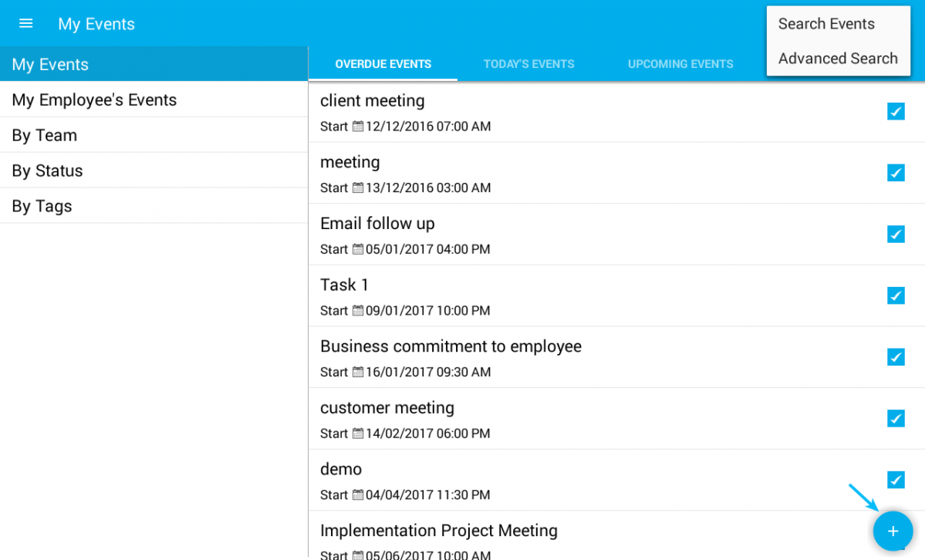Screen dimensions: 925x560
Task: Click calendar icon on Email follow up
Action: click(x=358, y=249)
